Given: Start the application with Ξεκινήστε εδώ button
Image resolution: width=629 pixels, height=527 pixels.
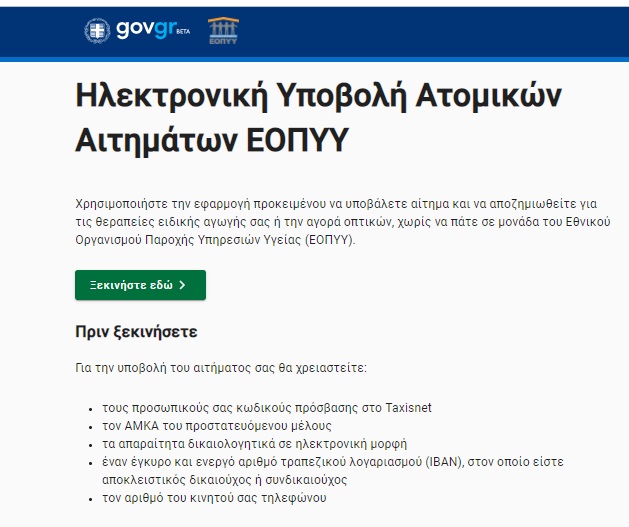Looking at the screenshot, I should click(140, 285).
